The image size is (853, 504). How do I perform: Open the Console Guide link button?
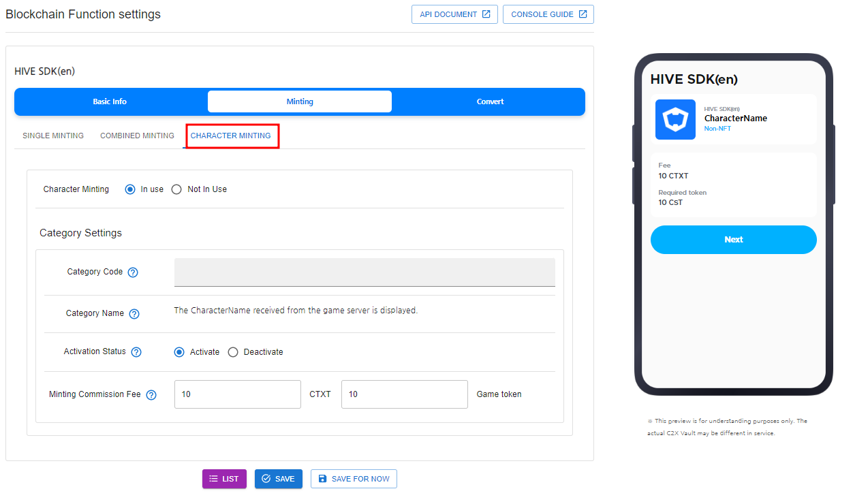(x=548, y=14)
